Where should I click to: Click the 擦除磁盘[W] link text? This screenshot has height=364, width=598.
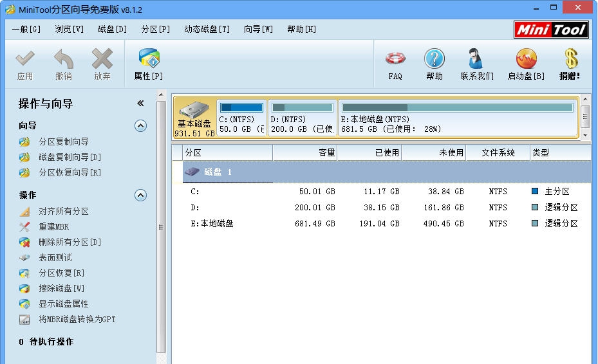point(61,289)
